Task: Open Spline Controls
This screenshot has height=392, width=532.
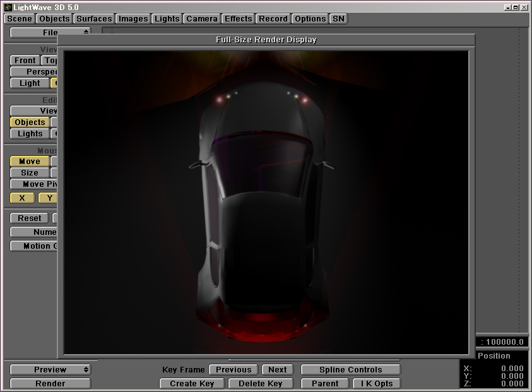Action: [350, 370]
